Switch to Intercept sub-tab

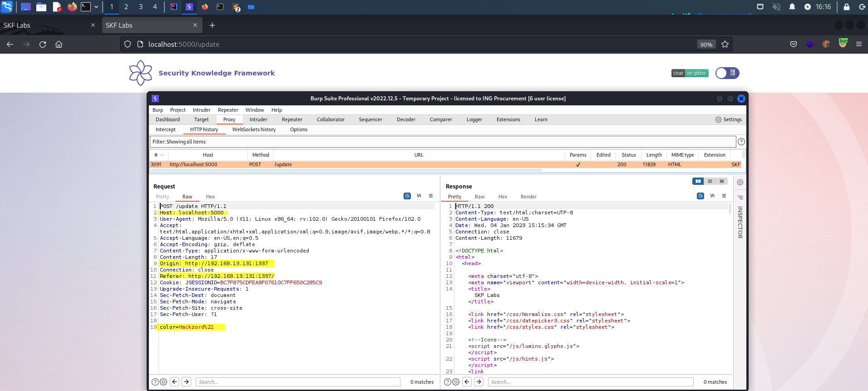pyautogui.click(x=166, y=129)
